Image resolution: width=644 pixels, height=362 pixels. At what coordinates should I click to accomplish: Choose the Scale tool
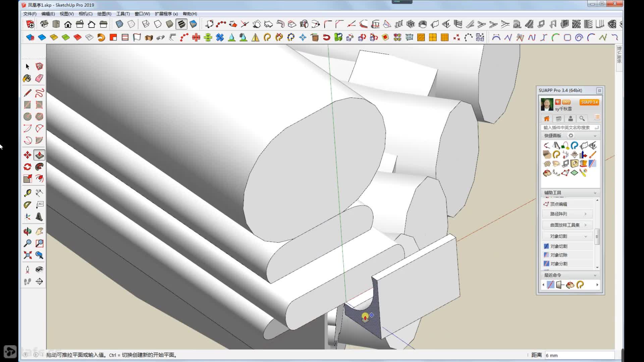point(28,179)
